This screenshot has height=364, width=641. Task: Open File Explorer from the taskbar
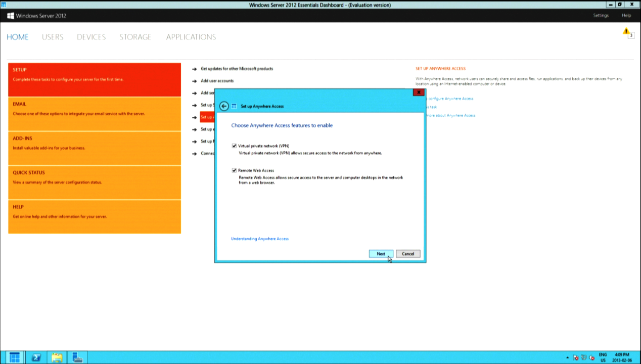pos(57,357)
